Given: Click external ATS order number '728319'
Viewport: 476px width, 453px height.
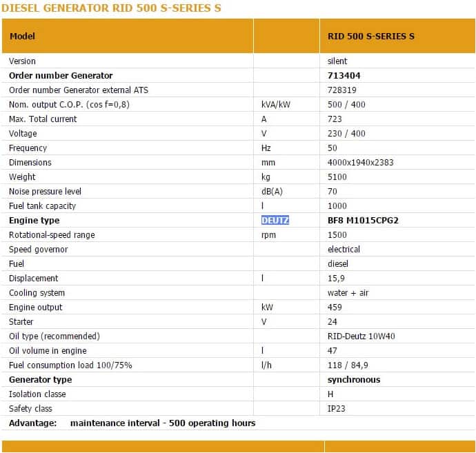Looking at the screenshot, I should click(x=341, y=90).
